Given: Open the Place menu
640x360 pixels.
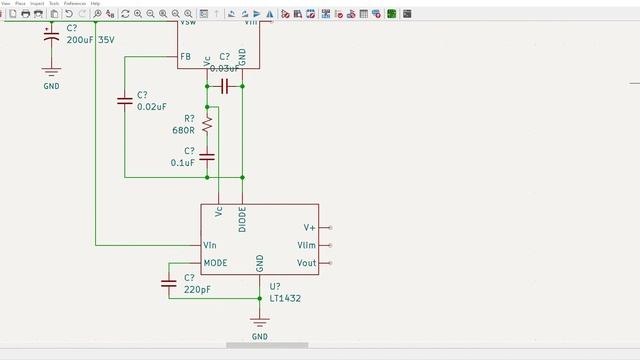Looking at the screenshot, I should [x=20, y=3].
